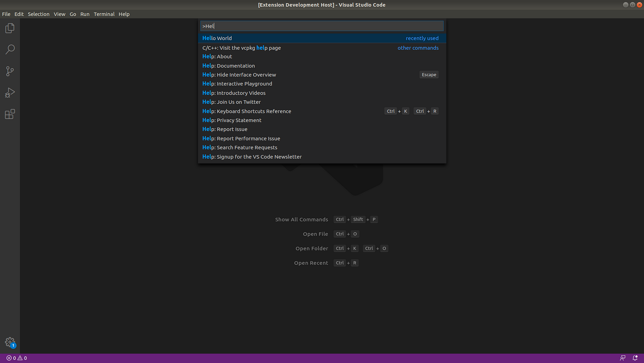Image resolution: width=644 pixels, height=363 pixels.
Task: Click the command palette input field
Action: 322,26
